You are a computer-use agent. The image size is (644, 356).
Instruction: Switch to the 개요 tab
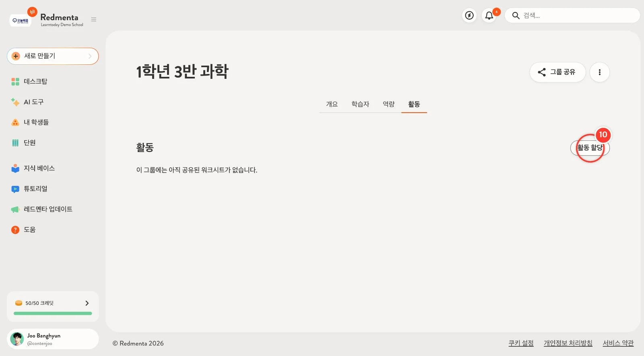coord(332,104)
